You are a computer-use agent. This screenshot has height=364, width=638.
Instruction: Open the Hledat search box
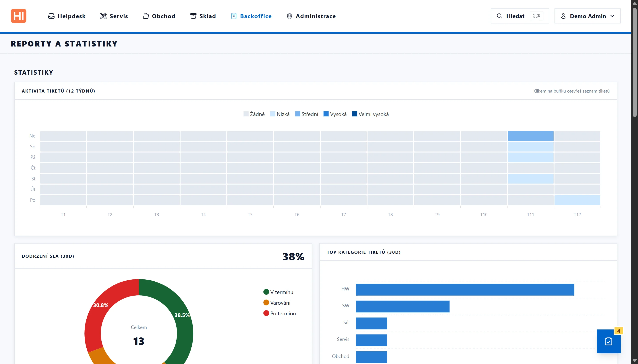pyautogui.click(x=520, y=16)
